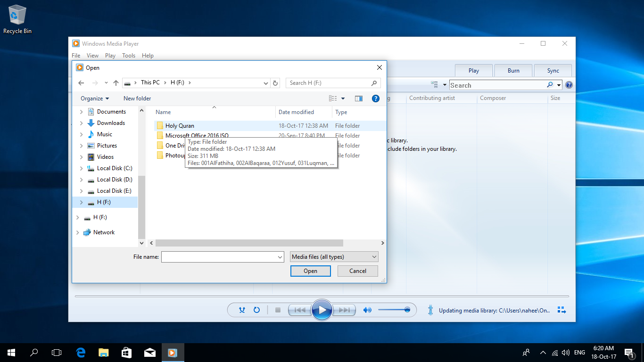Select Local Disk (D:) in the tree
Viewport: 644px width, 362px height.
[115, 180]
